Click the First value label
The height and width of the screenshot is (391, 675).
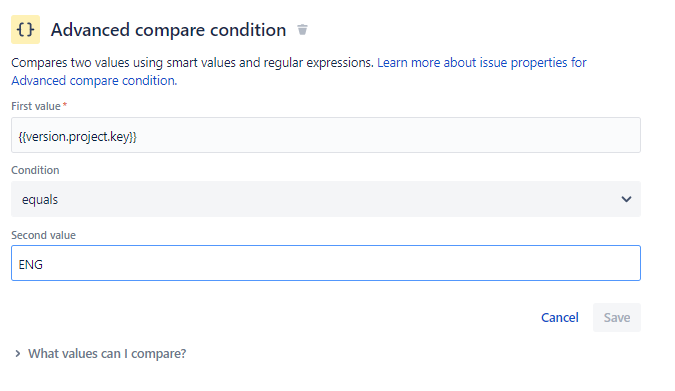click(x=36, y=106)
